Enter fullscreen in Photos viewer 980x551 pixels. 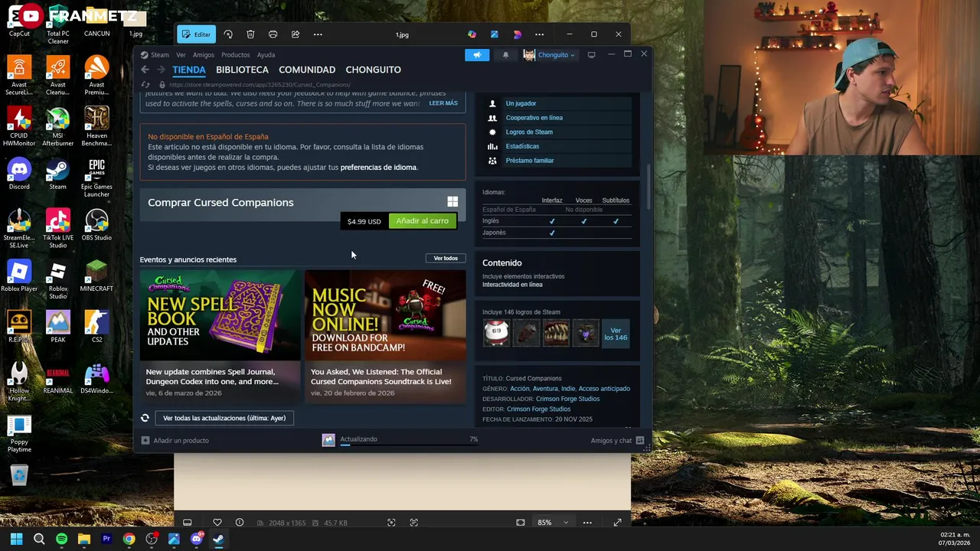click(x=617, y=523)
